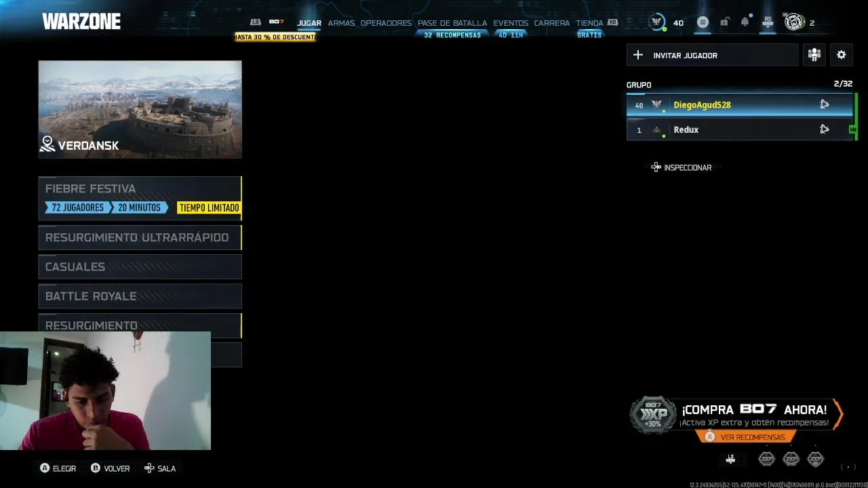Click the 'GRATIS' label under Tienda
The height and width of the screenshot is (488, 868).
click(x=589, y=35)
